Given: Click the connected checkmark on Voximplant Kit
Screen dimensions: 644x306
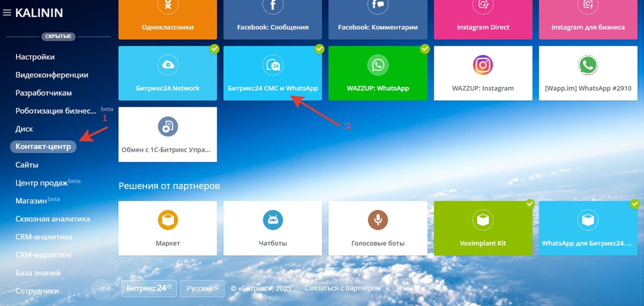Looking at the screenshot, I should (530, 204).
